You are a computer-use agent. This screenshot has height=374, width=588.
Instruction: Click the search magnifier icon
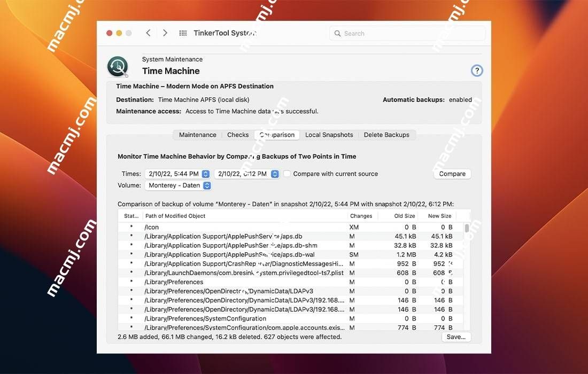coord(337,33)
